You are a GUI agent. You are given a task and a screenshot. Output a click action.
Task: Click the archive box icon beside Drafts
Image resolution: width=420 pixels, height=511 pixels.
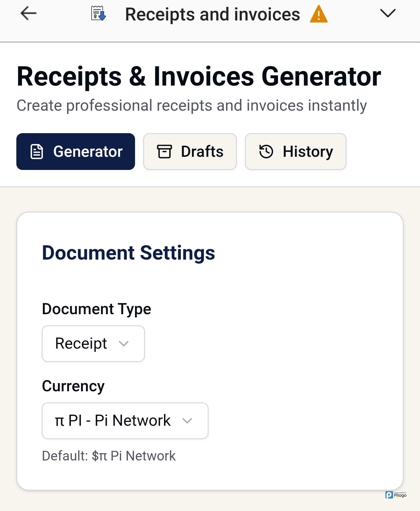click(x=164, y=152)
